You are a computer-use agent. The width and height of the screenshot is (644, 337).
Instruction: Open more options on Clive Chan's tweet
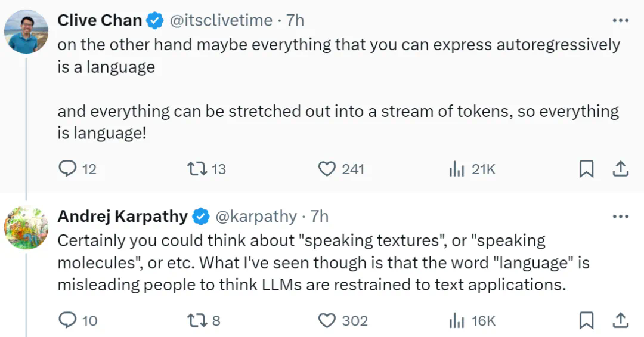tap(621, 21)
